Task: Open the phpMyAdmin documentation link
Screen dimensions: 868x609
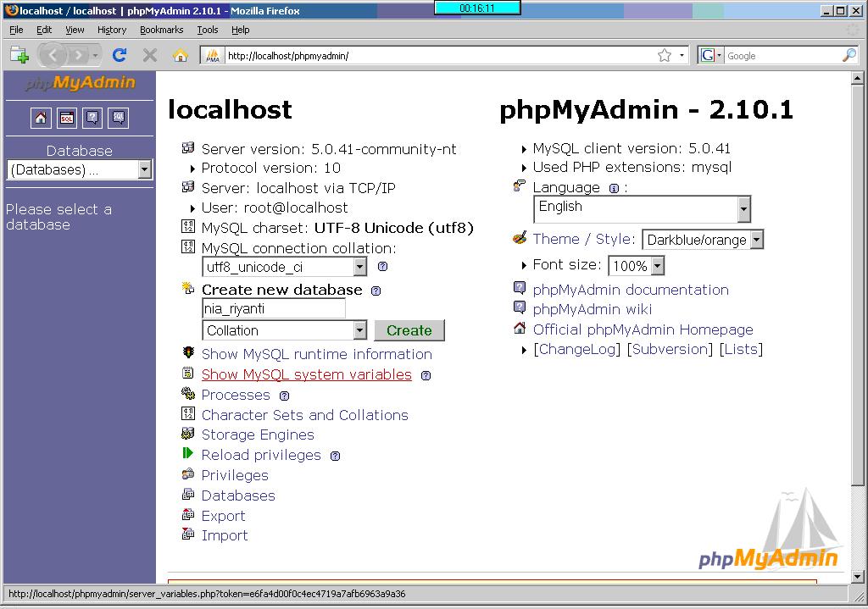Action: 631,290
